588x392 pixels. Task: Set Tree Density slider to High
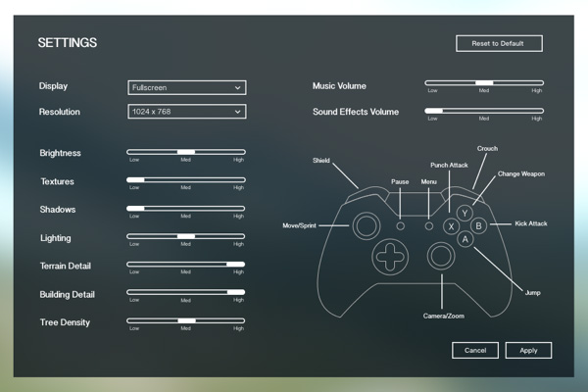pyautogui.click(x=239, y=320)
